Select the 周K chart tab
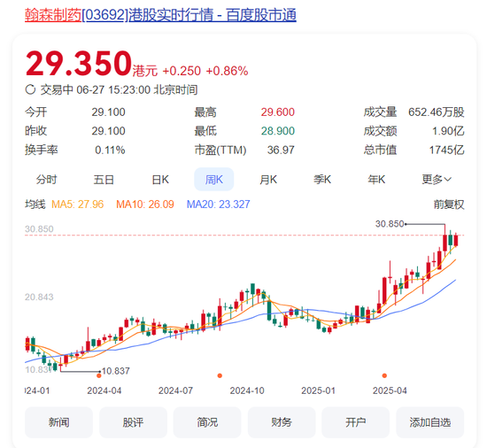 tap(214, 179)
